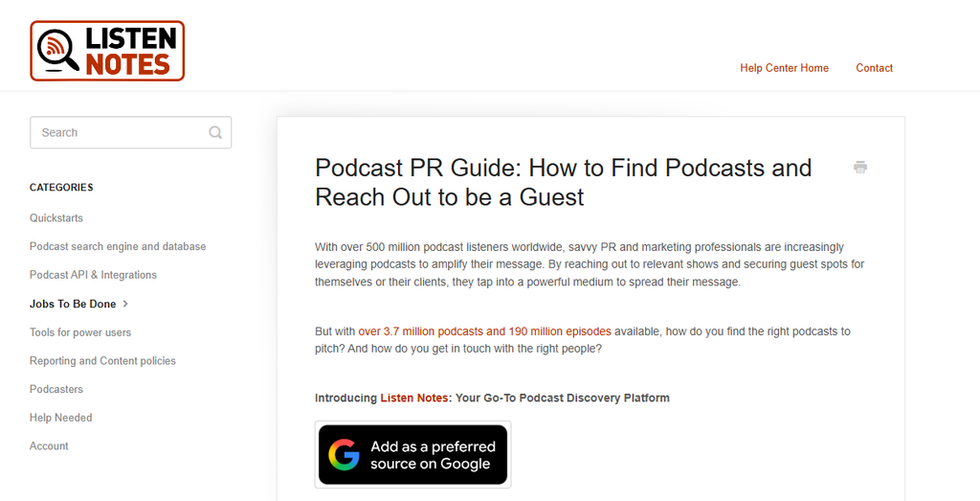Image resolution: width=980 pixels, height=501 pixels.
Task: Open the Quickstarts category
Action: pos(56,218)
